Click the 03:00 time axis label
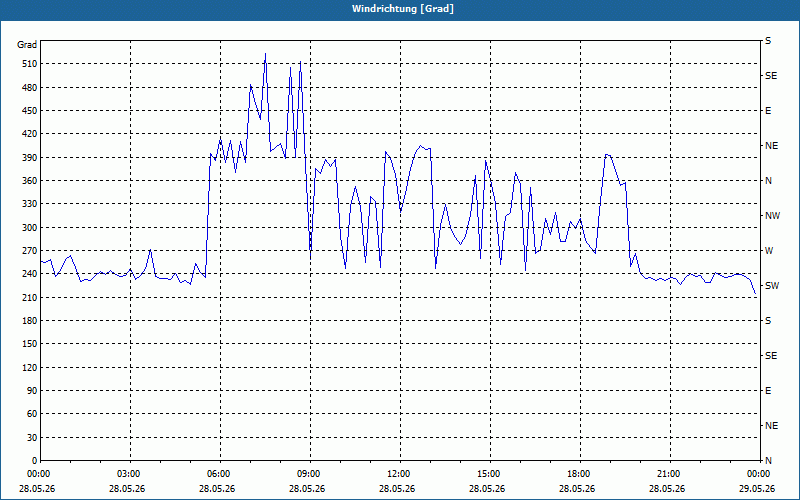This screenshot has width=800, height=500. 129,474
